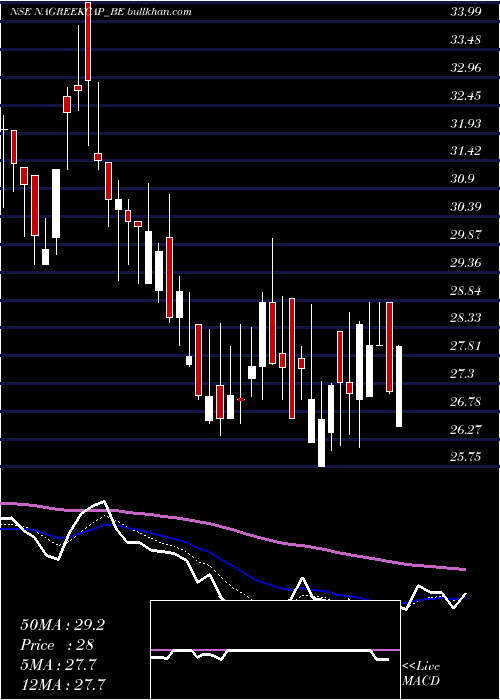Click the 27.3 price axis label
Screen dimensions: 500x700
coord(462,374)
